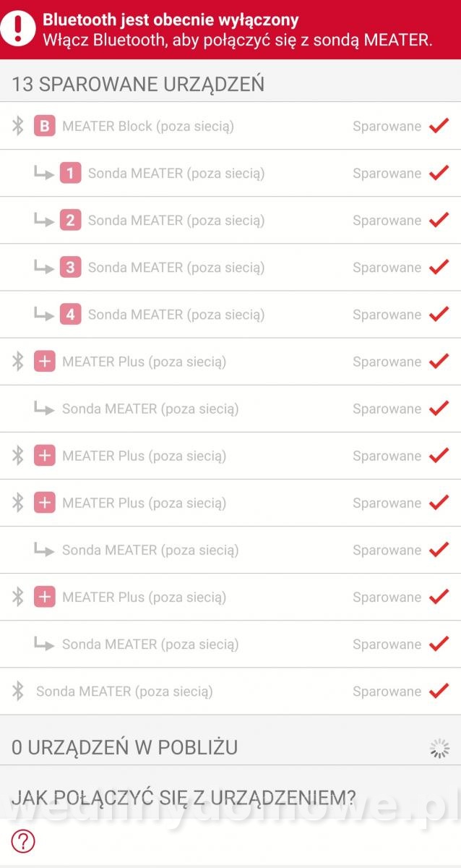Tap the Bluetooth icon beside MEATER Block
Viewport: 461px width, 868px height.
18,127
